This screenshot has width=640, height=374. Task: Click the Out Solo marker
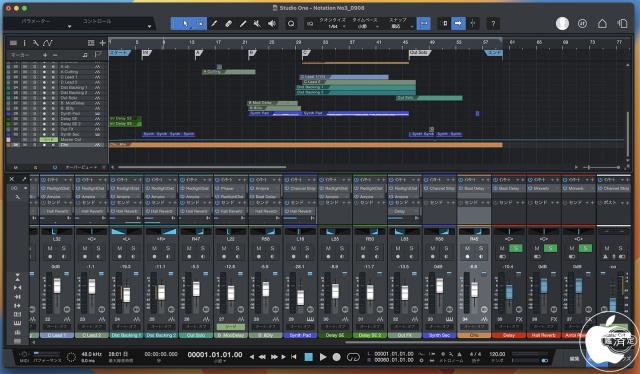[420, 53]
